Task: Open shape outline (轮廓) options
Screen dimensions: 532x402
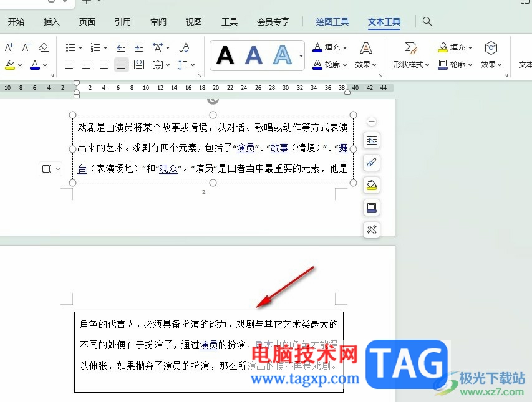Action: click(x=455, y=64)
